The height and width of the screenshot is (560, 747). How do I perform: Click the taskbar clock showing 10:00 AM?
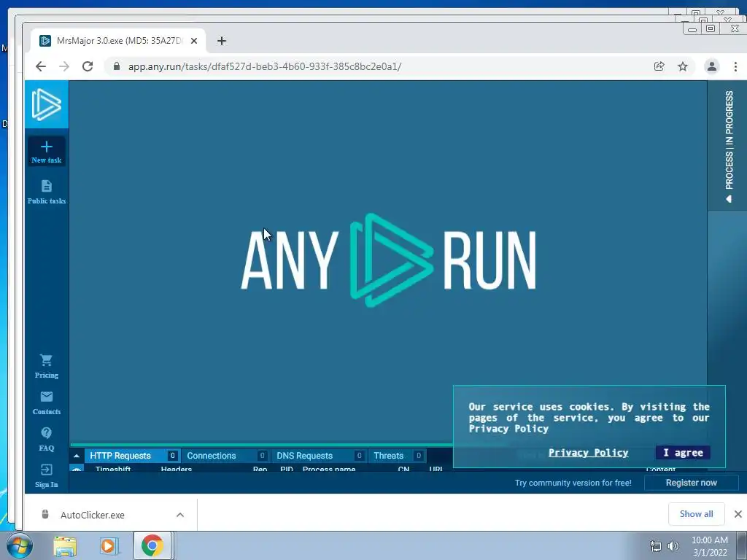pos(709,546)
